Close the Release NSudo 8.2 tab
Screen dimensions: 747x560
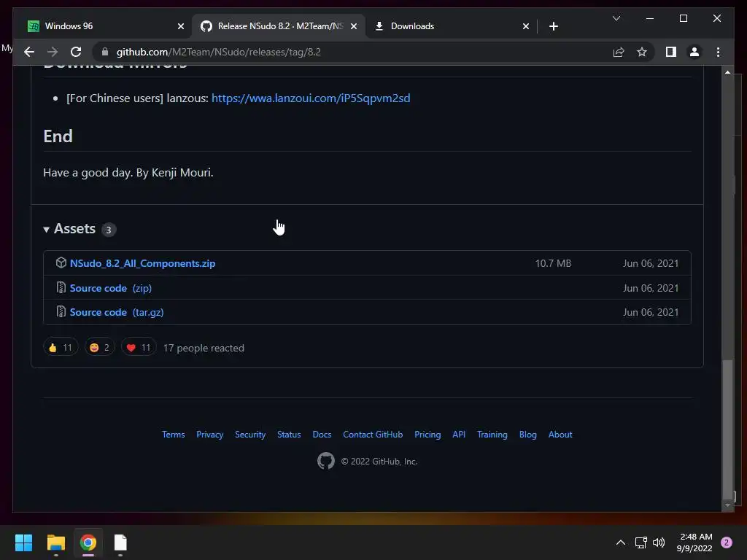(x=354, y=26)
